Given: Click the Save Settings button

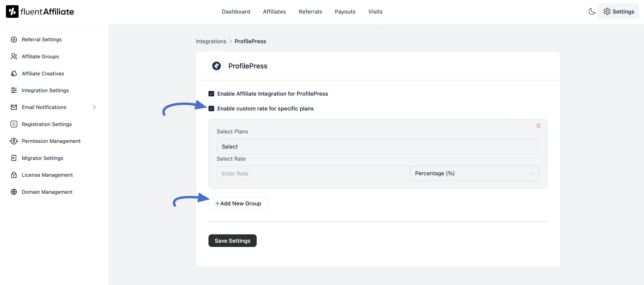Looking at the screenshot, I should coord(232,241).
